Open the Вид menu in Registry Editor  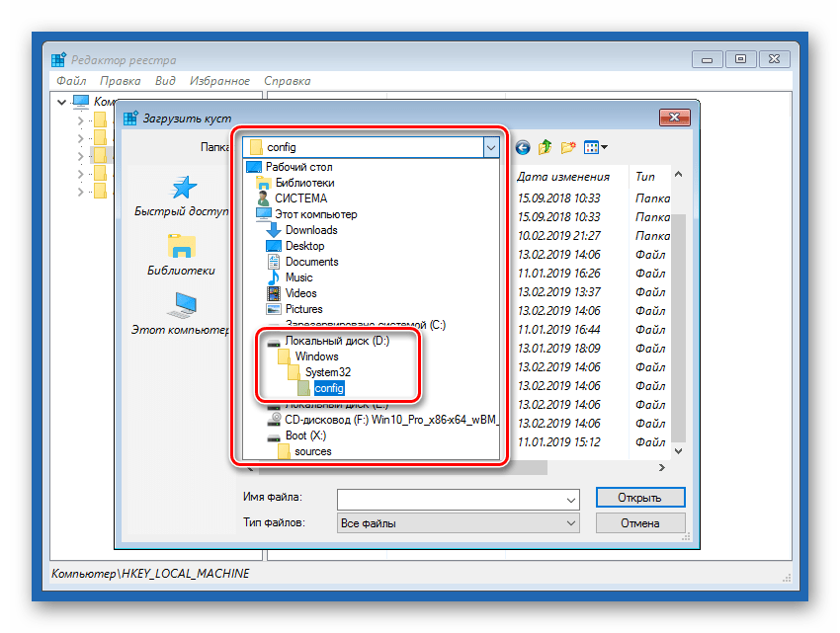pos(165,81)
